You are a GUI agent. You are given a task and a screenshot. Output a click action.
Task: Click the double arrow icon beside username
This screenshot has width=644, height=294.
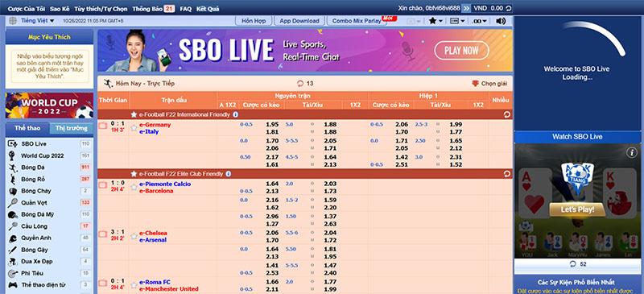click(466, 8)
